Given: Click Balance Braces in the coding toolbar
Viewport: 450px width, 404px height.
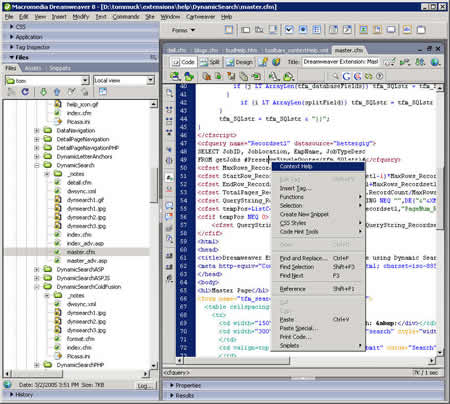Looking at the screenshot, I should pyautogui.click(x=169, y=161).
